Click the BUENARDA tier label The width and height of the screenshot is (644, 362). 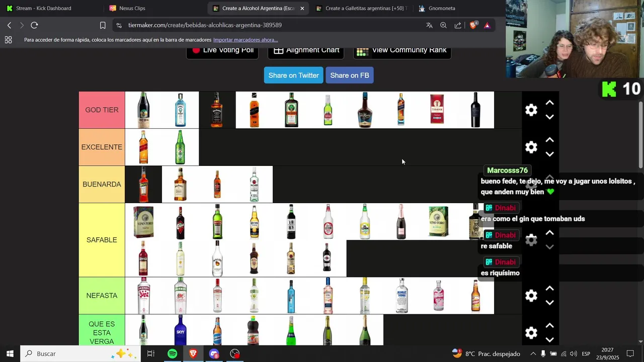click(x=102, y=184)
